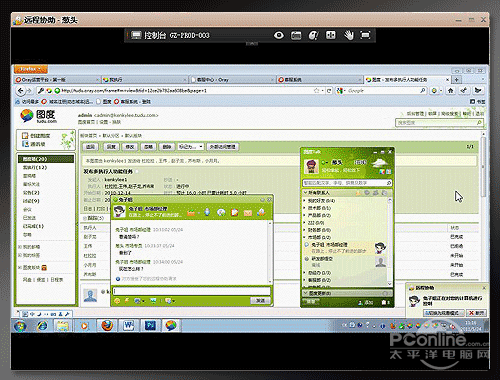The width and height of the screenshot is (500, 380).
Task: Switch to the tab ending in Oray
Action: (232, 80)
